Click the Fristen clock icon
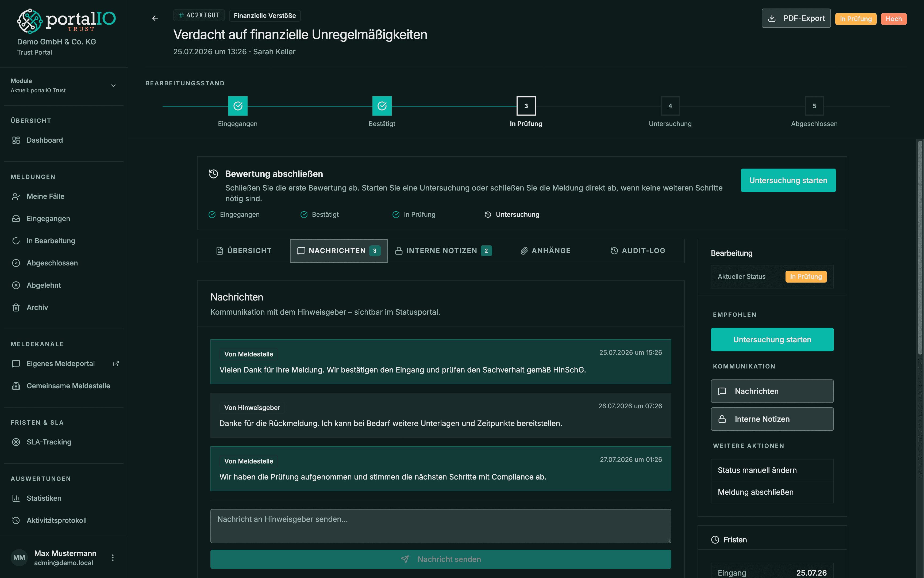This screenshot has width=924, height=578. click(x=715, y=540)
